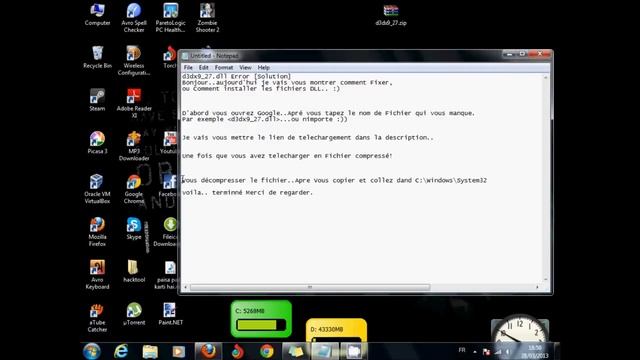640x360 pixels.
Task: Click the C: 5268MB drive gadget
Action: tap(261, 319)
